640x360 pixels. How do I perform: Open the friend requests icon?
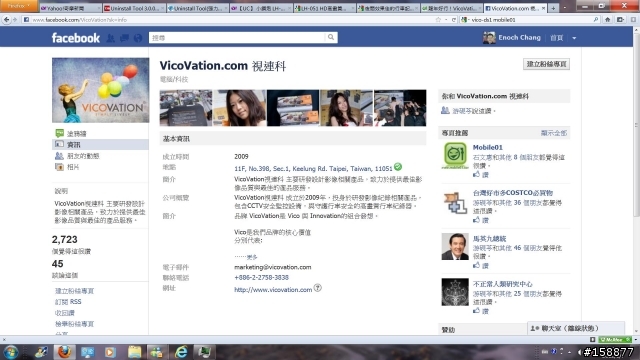(111, 38)
